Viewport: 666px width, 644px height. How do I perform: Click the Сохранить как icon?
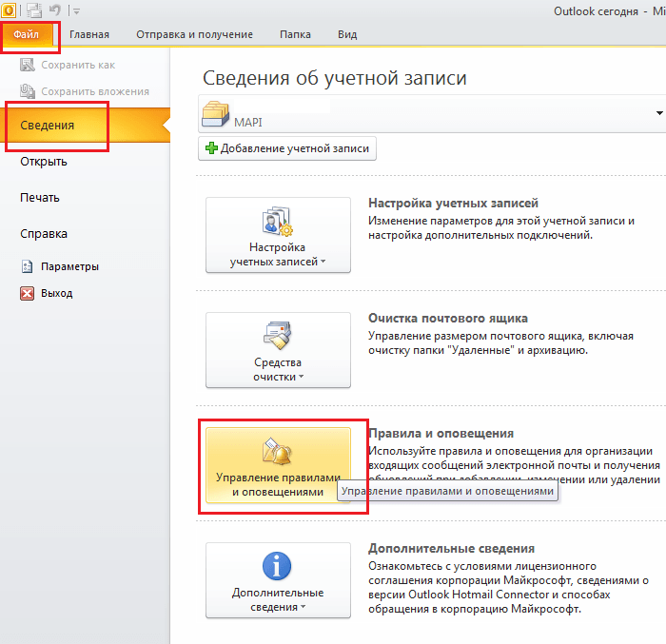coord(28,65)
